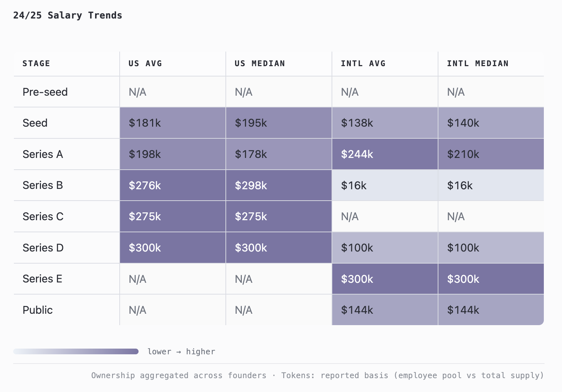562x392 pixels.
Task: Click the Series C row label
Action: (43, 216)
